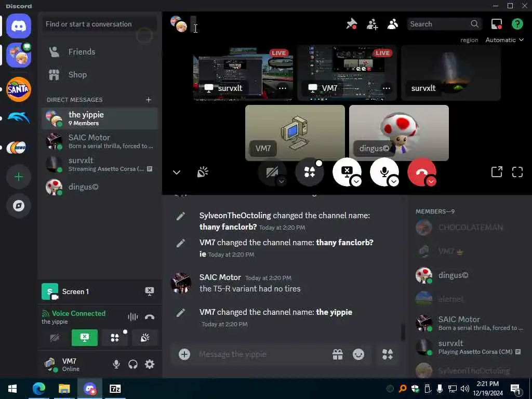Open User Settings gear icon
This screenshot has height=399, width=532.
[149, 364]
